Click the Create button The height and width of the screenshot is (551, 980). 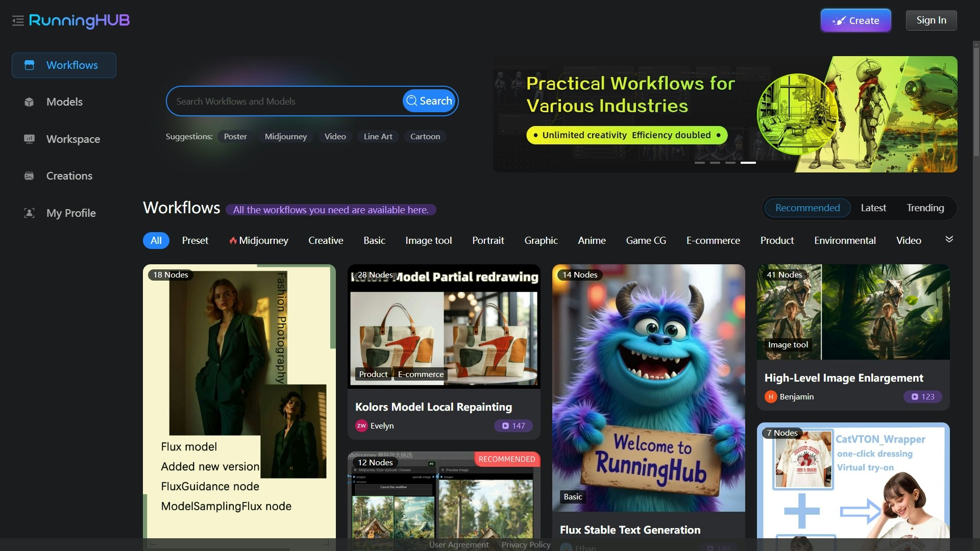point(855,21)
